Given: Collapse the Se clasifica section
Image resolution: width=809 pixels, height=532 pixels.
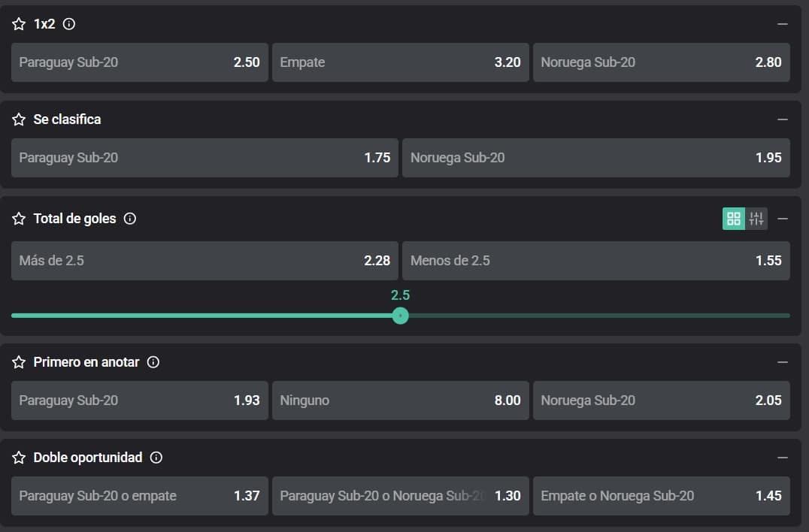Looking at the screenshot, I should (x=783, y=119).
